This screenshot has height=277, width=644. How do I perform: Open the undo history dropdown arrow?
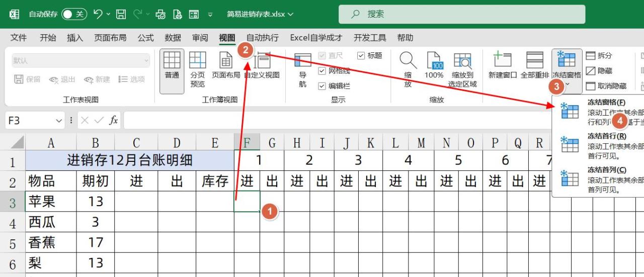(108, 15)
